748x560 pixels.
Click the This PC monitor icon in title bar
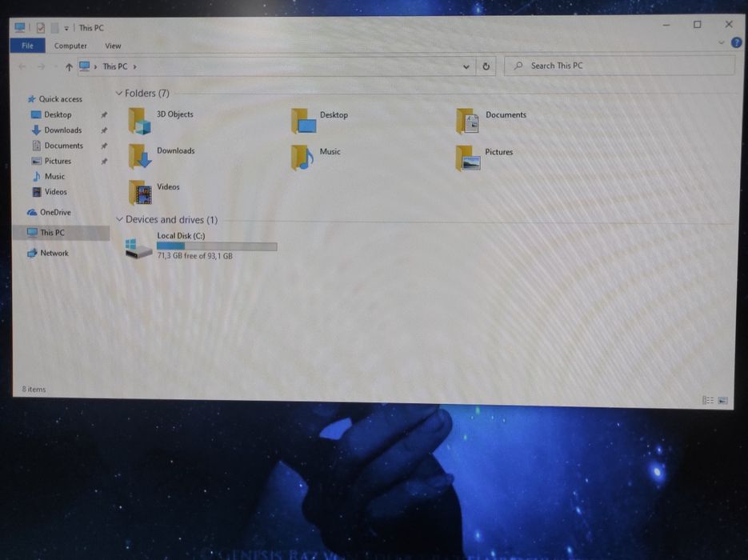click(20, 27)
